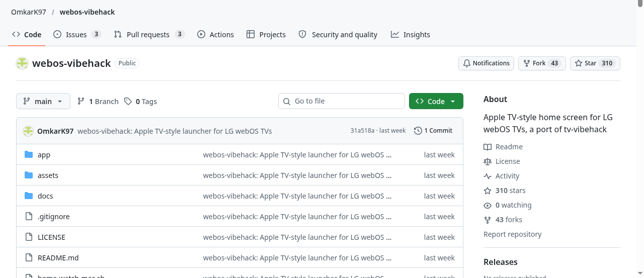Open commit hash 31a518a
Screen dimensions: 644x278
(x=362, y=131)
